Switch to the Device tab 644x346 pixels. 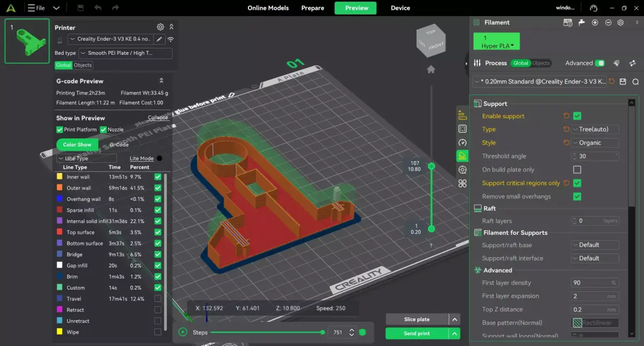(400, 8)
